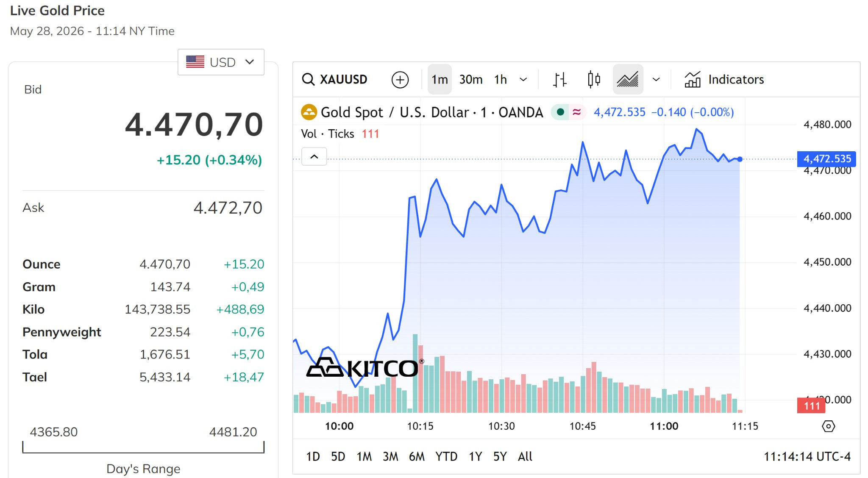Toggle the 1m interval button
The width and height of the screenshot is (868, 478).
click(440, 79)
